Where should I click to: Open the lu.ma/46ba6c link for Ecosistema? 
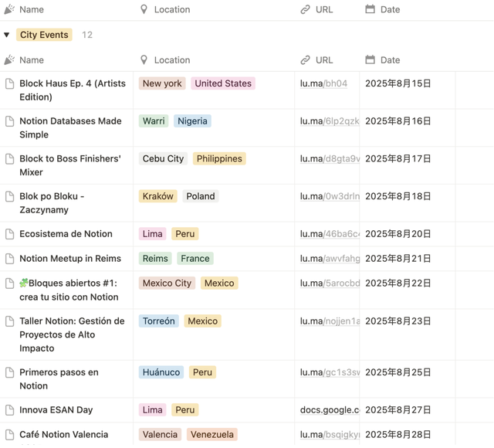tap(330, 234)
